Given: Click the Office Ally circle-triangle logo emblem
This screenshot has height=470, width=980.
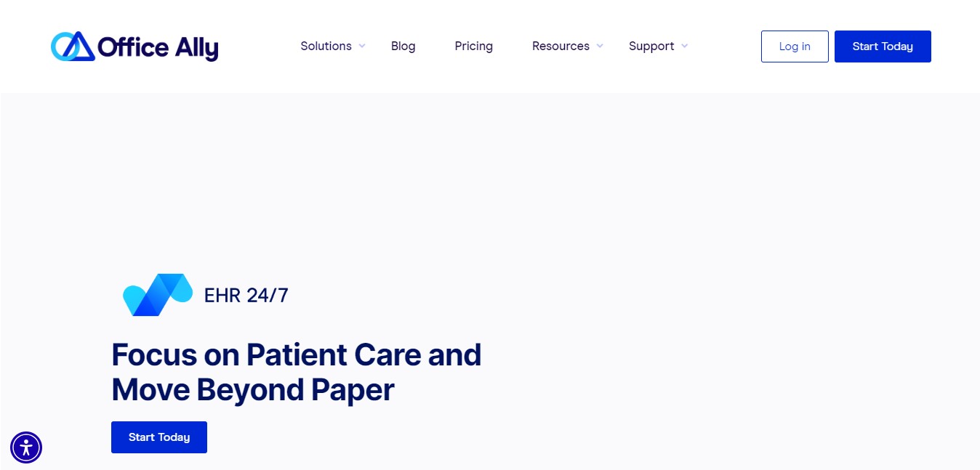Looking at the screenshot, I should pos(73,46).
